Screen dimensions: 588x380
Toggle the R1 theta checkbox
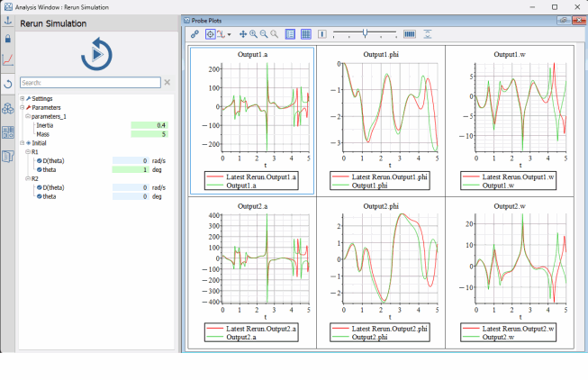pyautogui.click(x=39, y=169)
